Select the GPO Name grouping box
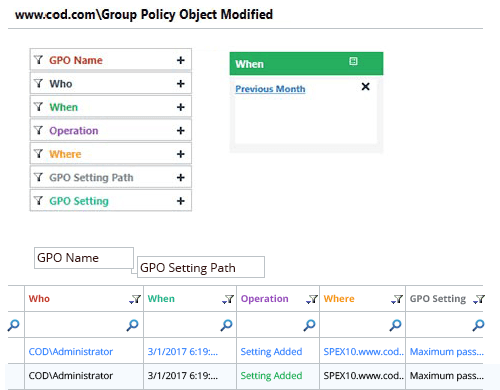The image size is (500, 390). click(x=84, y=258)
